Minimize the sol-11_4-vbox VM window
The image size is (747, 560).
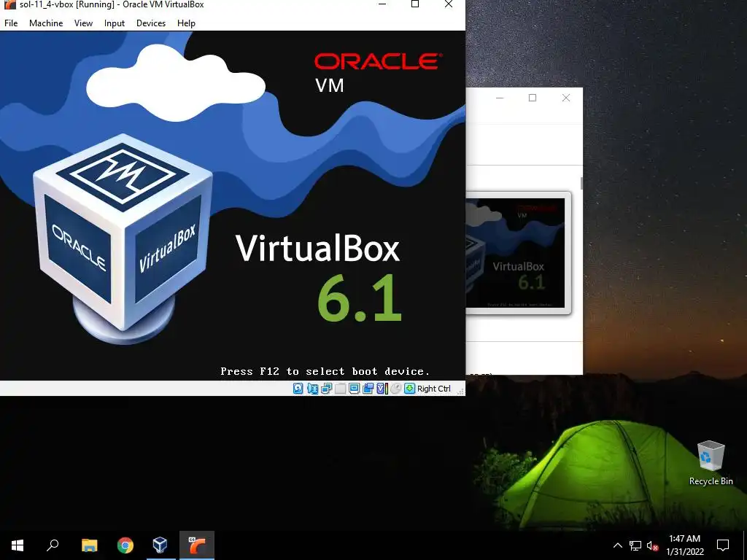tap(382, 4)
